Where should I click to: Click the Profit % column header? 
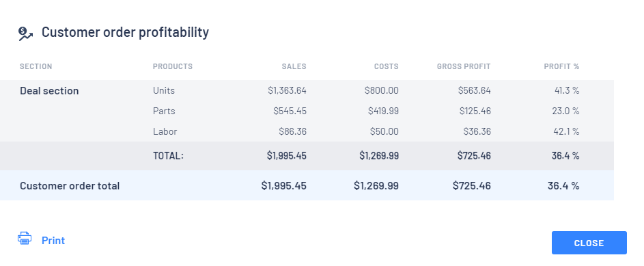[561, 66]
